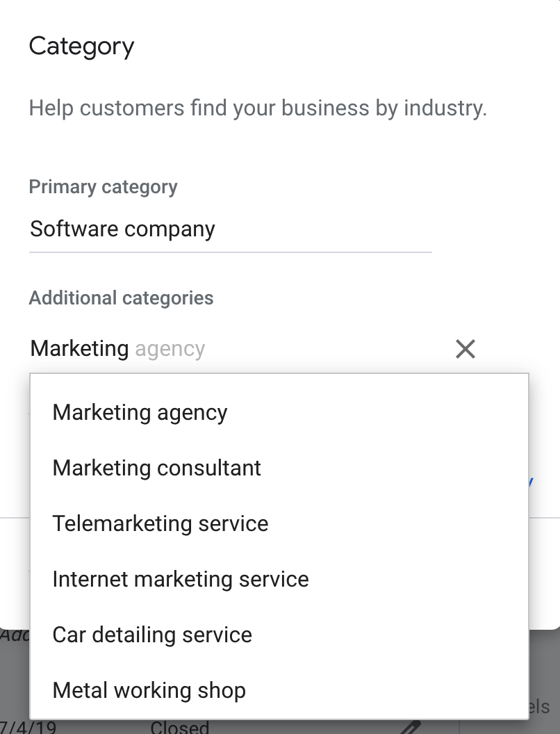Click the pencil edit icon beside Closed
The height and width of the screenshot is (734, 560).
point(411,727)
